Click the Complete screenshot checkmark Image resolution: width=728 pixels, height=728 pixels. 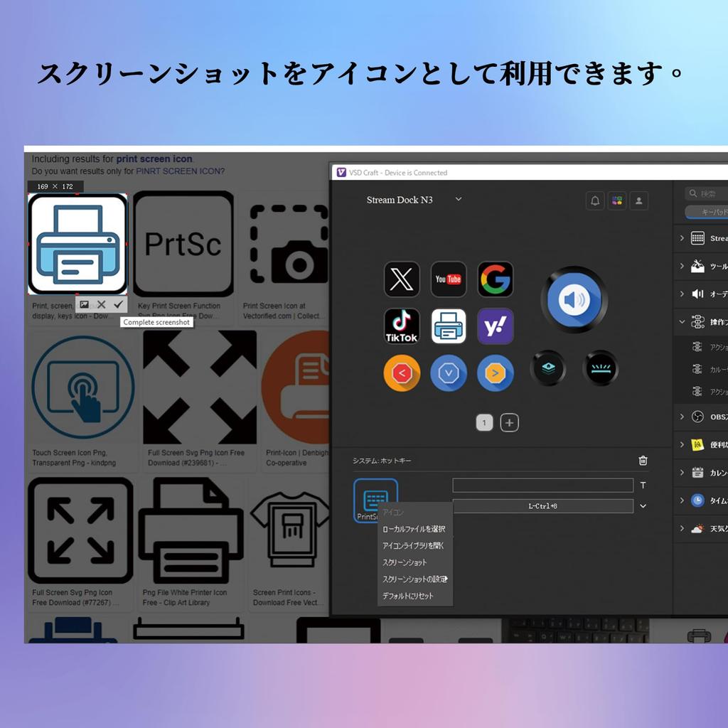(x=118, y=305)
